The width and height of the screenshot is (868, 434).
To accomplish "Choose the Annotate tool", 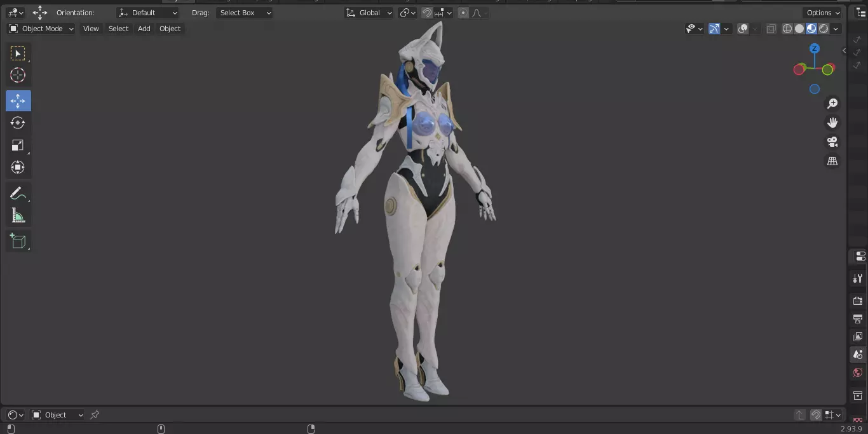I will coord(18,194).
